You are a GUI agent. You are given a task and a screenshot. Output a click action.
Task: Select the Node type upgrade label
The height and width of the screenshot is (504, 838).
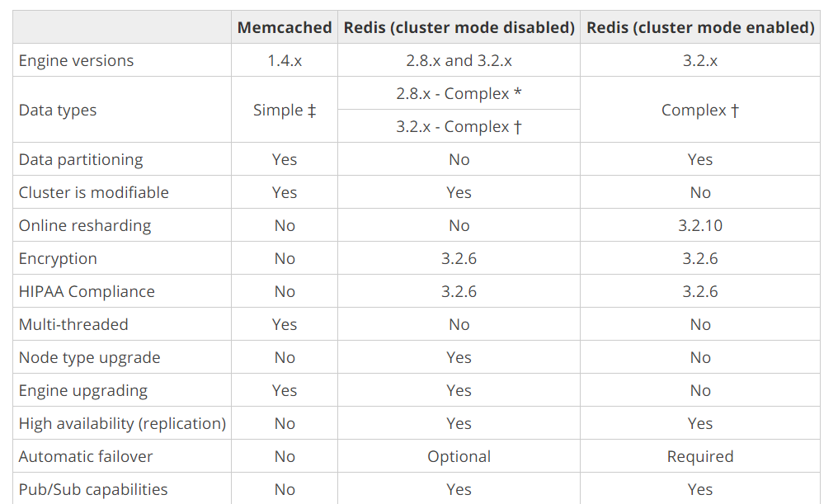[90, 358]
